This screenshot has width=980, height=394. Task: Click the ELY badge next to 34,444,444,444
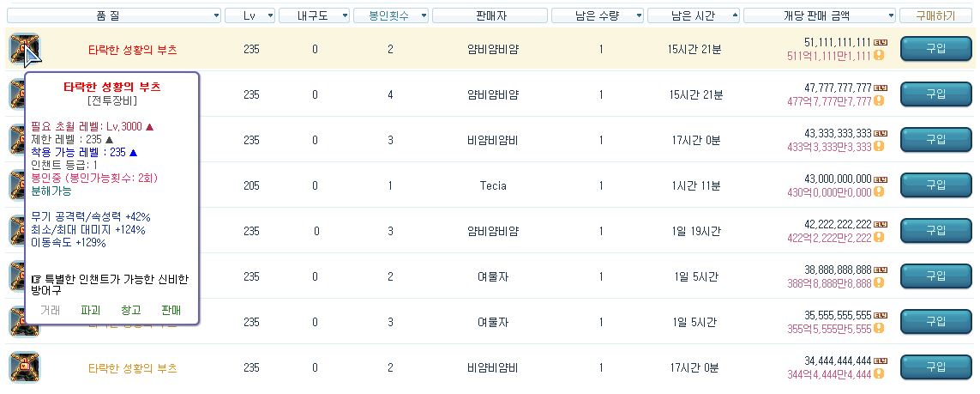880,361
